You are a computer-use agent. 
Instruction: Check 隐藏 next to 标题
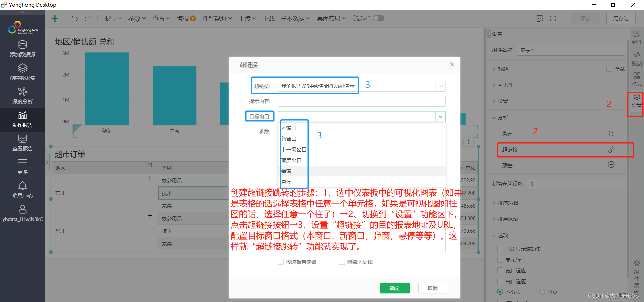point(609,69)
